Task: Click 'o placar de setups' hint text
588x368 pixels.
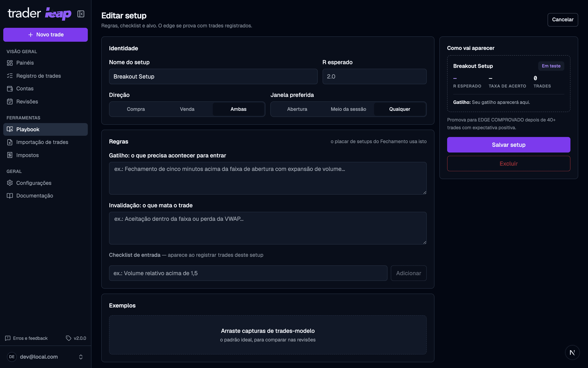Action: click(x=379, y=141)
